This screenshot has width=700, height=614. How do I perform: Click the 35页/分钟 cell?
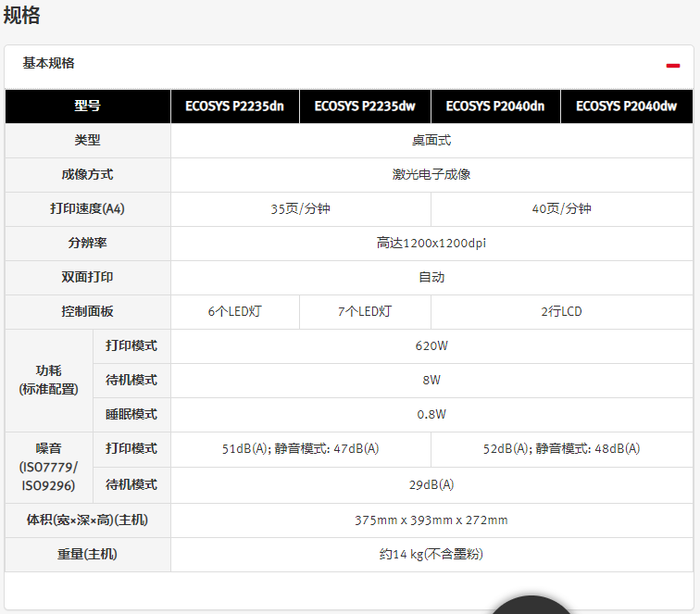(301, 209)
